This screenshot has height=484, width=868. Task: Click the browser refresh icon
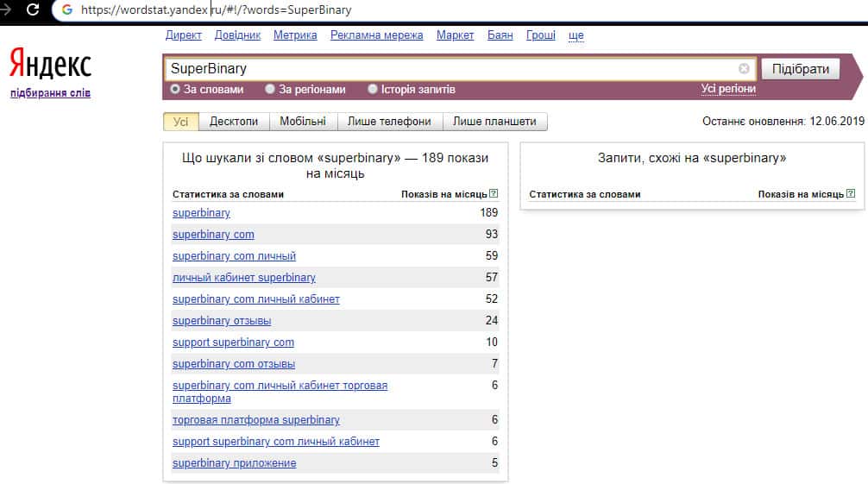pos(32,10)
